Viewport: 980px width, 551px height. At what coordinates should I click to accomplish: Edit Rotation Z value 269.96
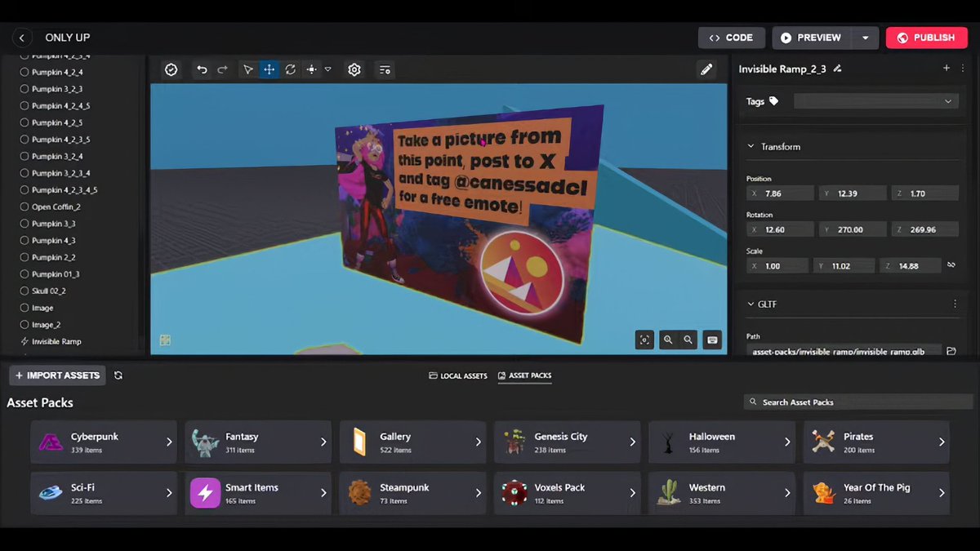(x=925, y=230)
